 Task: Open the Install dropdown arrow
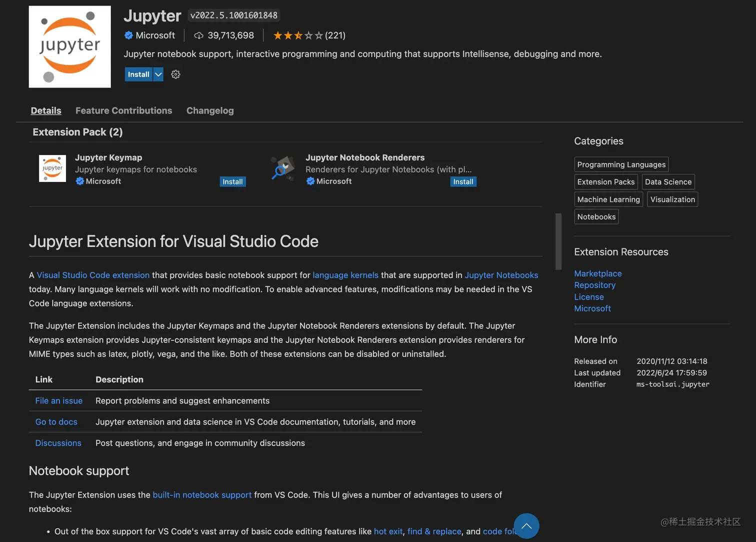click(x=158, y=74)
